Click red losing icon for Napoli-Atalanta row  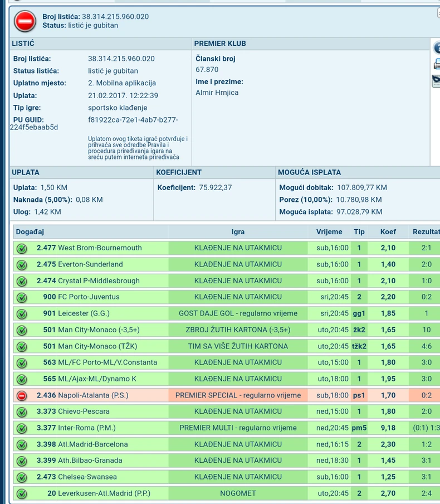22,395
